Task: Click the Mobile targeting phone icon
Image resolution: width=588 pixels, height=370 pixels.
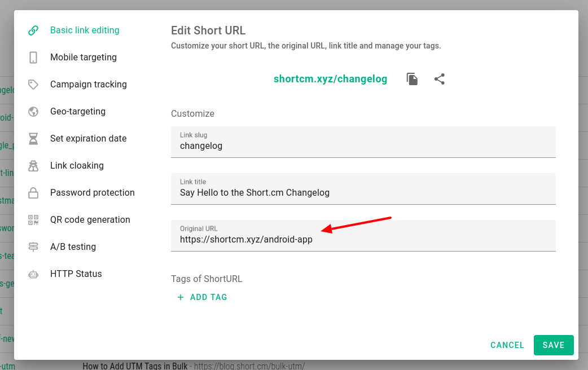Action: point(33,58)
